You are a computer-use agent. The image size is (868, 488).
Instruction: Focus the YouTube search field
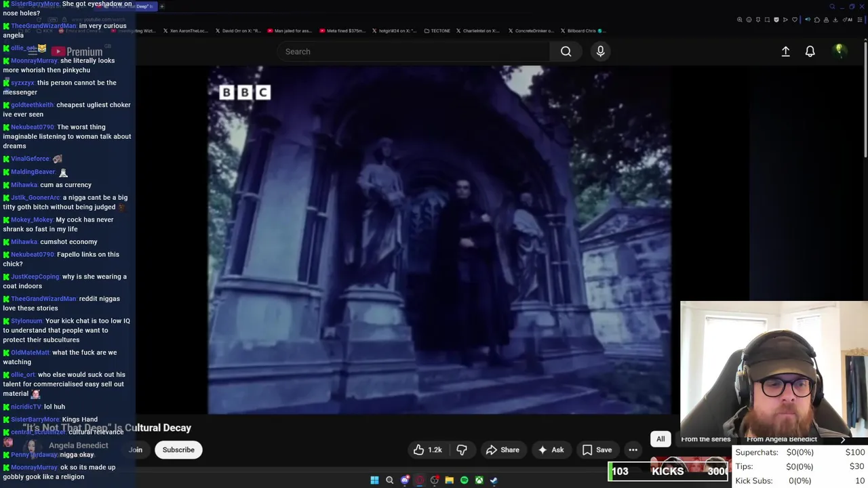pos(414,52)
